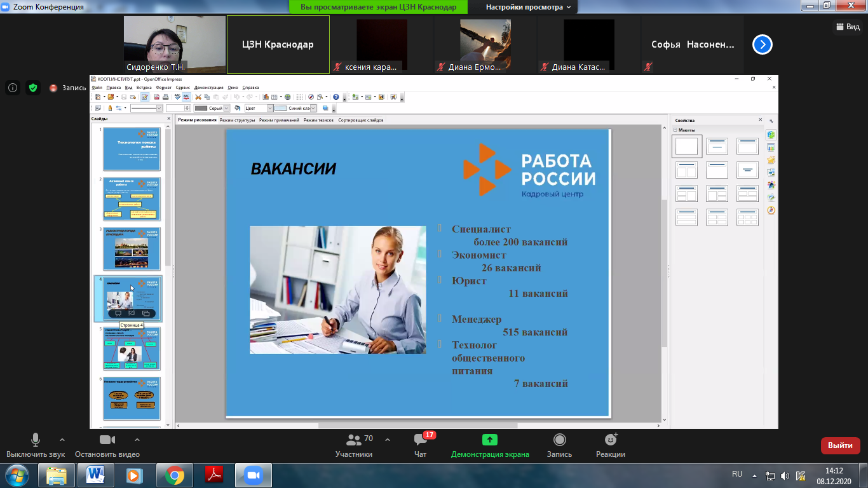The image size is (868, 488).
Task: Click the Print icon in Impress toolbar
Action: 166,97
